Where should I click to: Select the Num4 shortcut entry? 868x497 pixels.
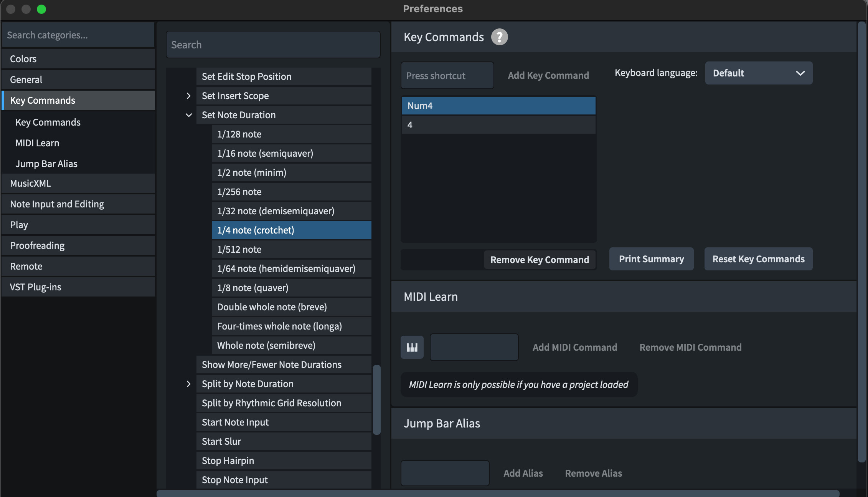click(498, 106)
